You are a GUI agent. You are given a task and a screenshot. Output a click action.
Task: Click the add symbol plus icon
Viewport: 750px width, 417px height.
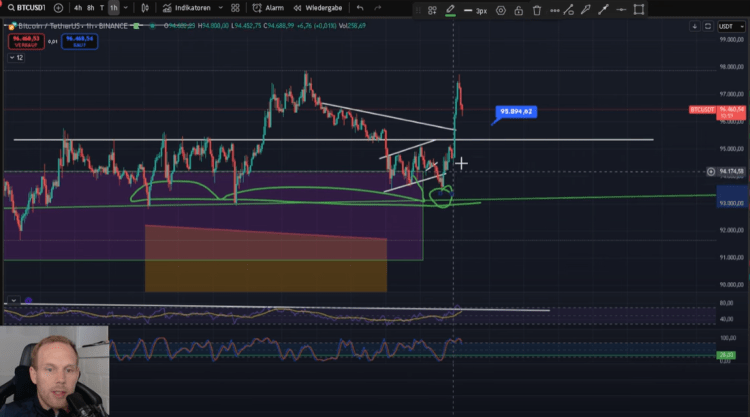tap(60, 7)
